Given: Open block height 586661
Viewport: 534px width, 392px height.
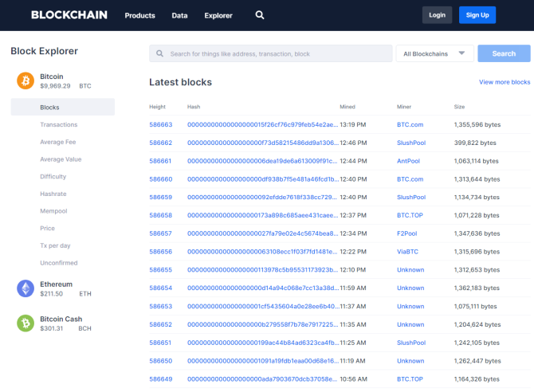Looking at the screenshot, I should pos(160,161).
